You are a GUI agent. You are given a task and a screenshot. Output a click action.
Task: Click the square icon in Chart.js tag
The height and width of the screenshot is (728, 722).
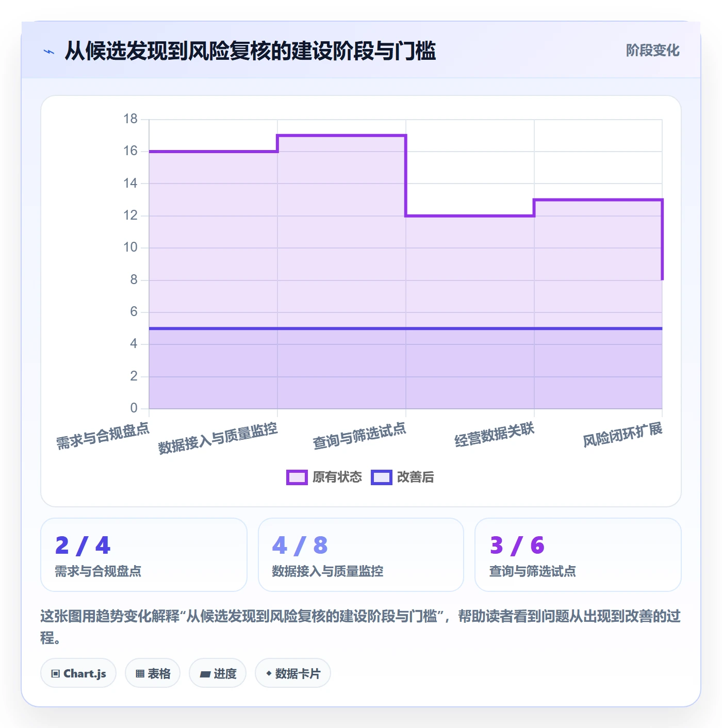(x=56, y=674)
